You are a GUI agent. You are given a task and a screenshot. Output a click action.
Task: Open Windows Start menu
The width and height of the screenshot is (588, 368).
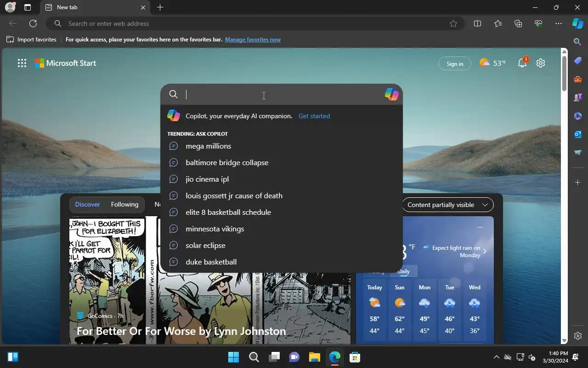233,357
